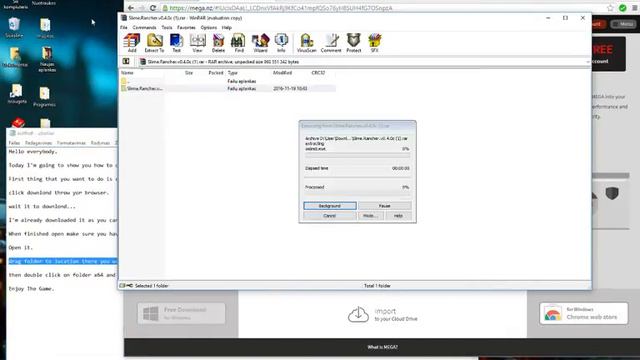
Task: Click the VirusScan toolbar icon
Action: pyautogui.click(x=307, y=43)
